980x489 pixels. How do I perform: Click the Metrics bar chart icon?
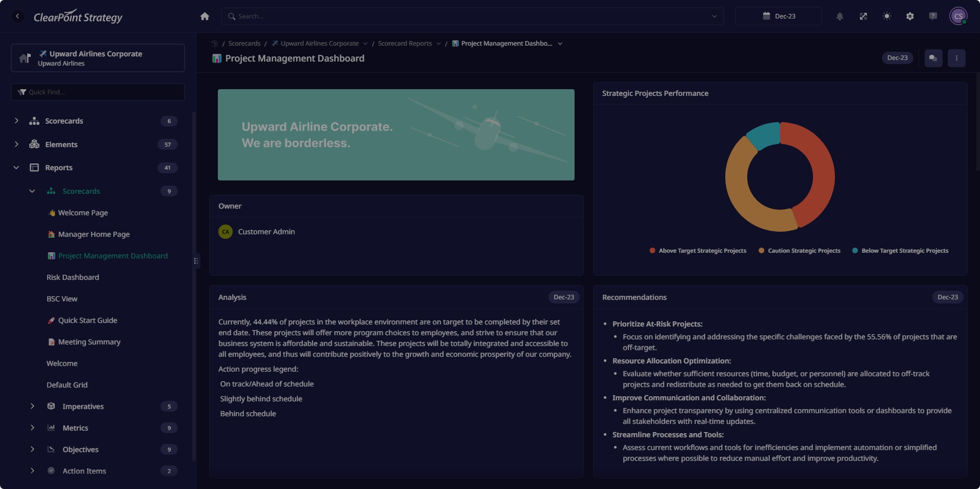click(x=51, y=428)
